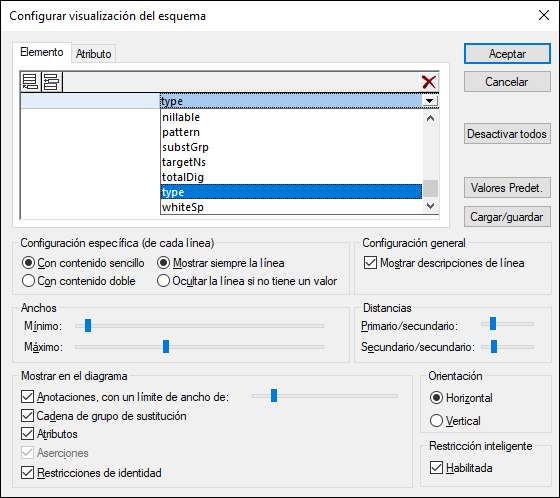Select pattern in the dropdown list

[291, 132]
